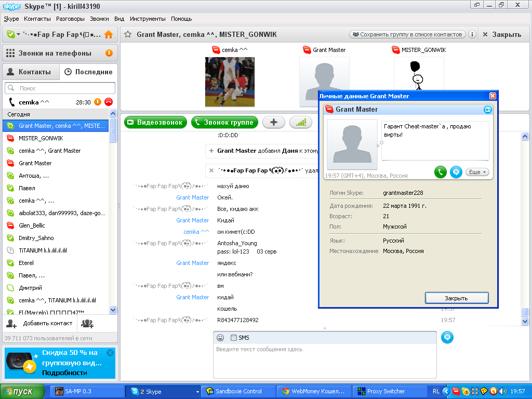Viewport: 532px width, 399px height.
Task: Close the Скидка 50% ad banner
Action: pos(110,353)
